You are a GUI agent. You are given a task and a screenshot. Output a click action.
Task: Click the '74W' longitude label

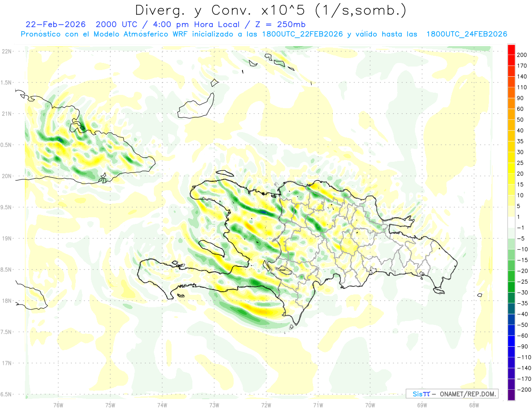click(x=162, y=405)
